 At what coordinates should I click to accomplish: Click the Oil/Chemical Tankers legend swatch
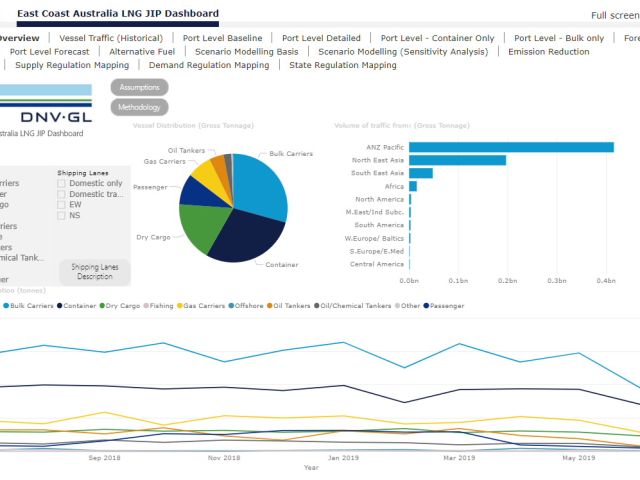(x=316, y=306)
